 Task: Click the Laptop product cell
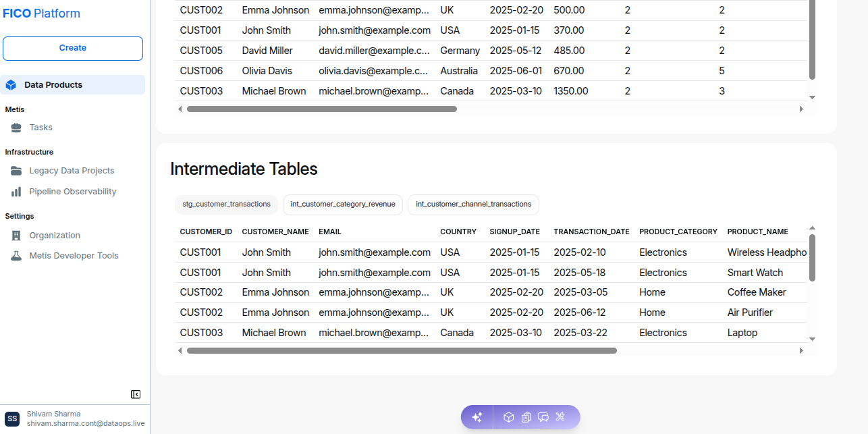point(742,333)
